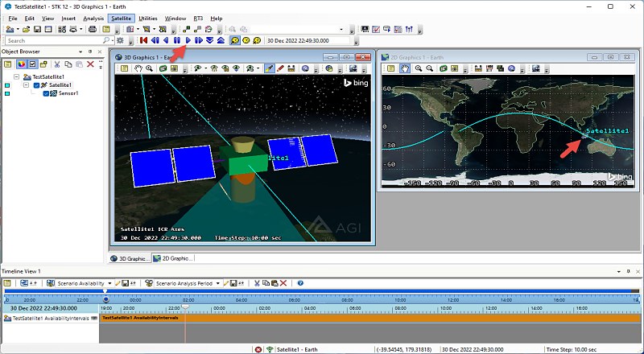Click Step Forward animation button
Image resolution: width=644 pixels, height=354 pixels.
click(199, 40)
